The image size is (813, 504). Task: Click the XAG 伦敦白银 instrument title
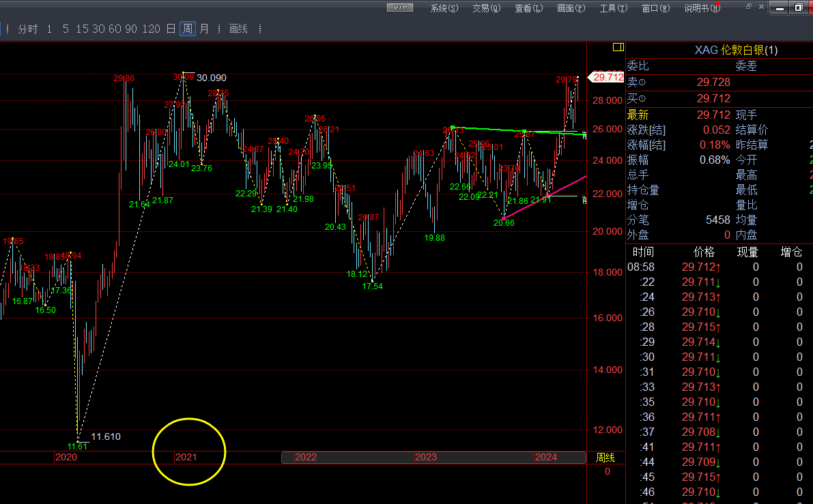coord(736,50)
